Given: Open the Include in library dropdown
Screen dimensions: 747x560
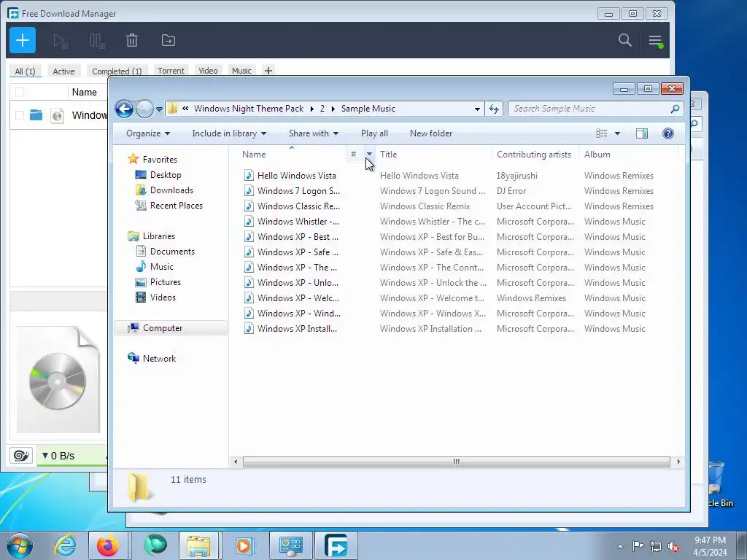Looking at the screenshot, I should (229, 134).
